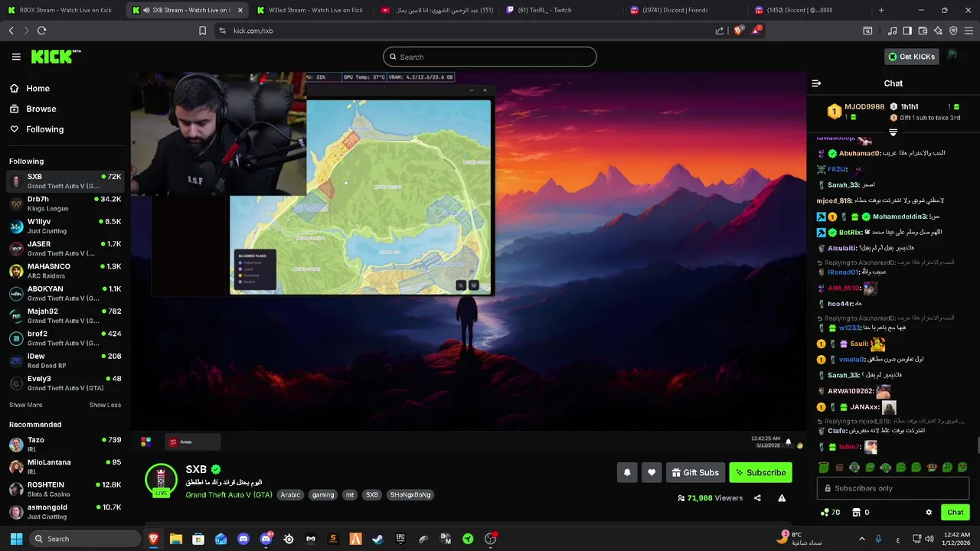
Task: Open Steam from the taskbar
Action: point(377,539)
